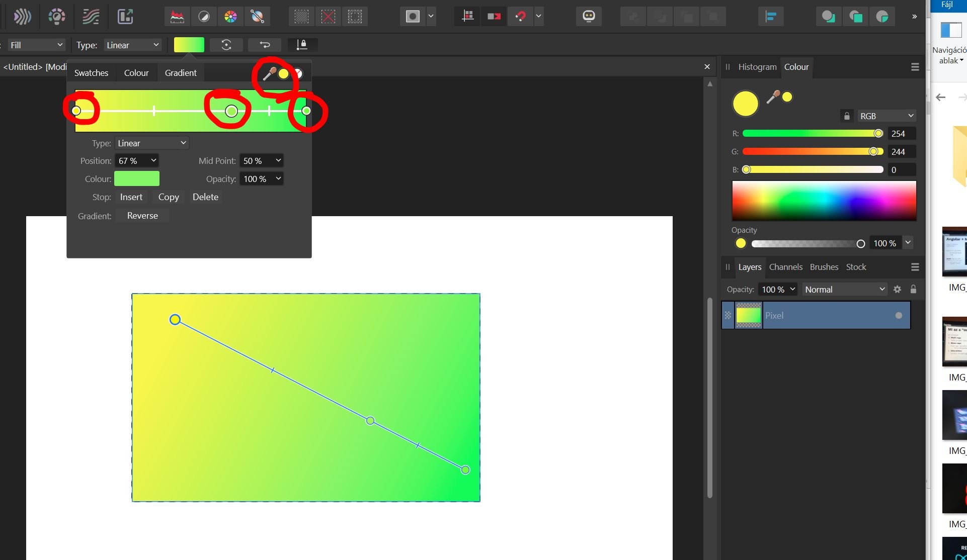Toggle the colour model lock icon
The height and width of the screenshot is (560, 967).
[847, 116]
